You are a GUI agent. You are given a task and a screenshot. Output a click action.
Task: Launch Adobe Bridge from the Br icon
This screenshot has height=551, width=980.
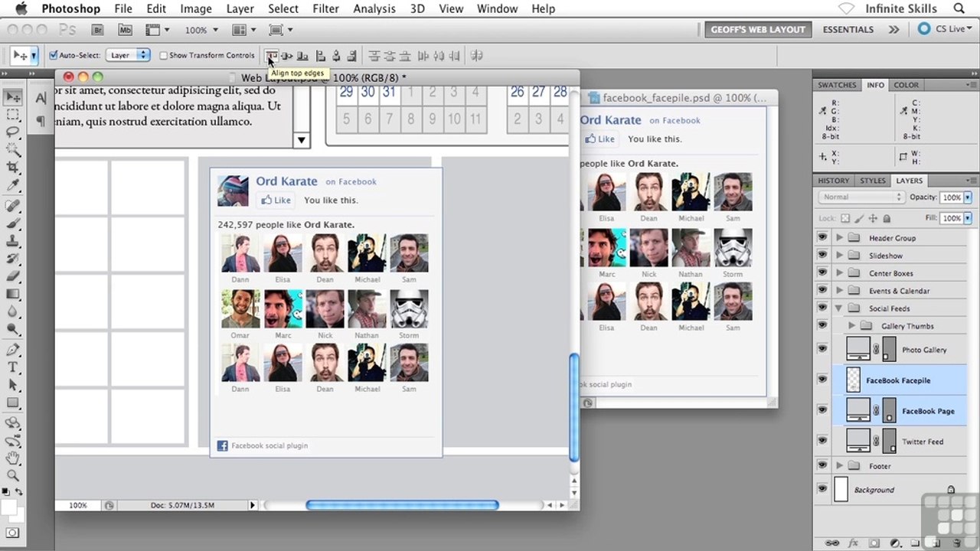coord(97,30)
